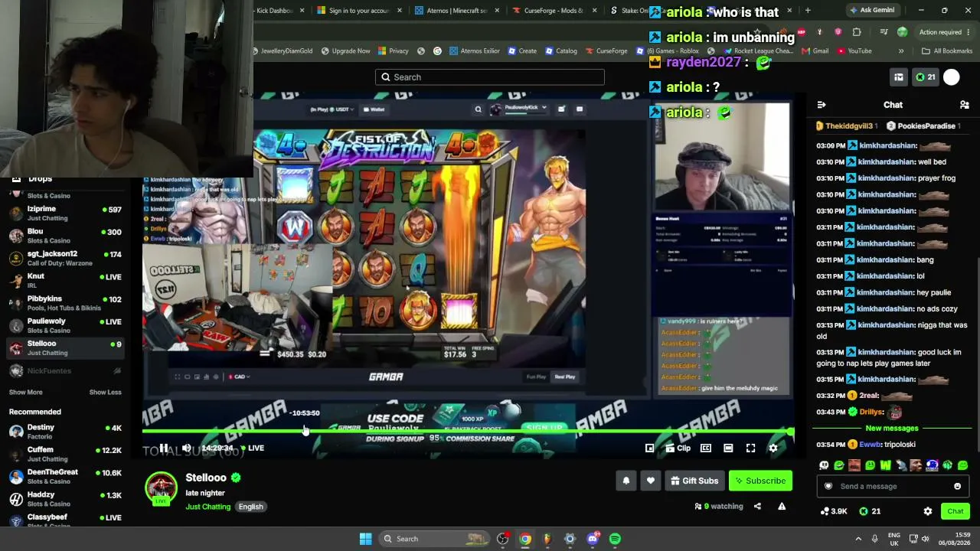Open offline NickFuentes channel in the sidebar
980x551 pixels.
[x=65, y=371]
